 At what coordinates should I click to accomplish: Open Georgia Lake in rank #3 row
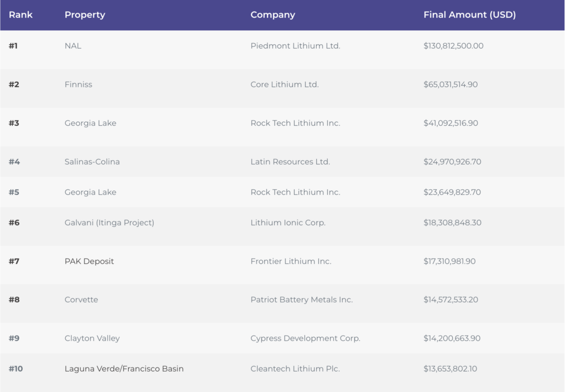90,123
